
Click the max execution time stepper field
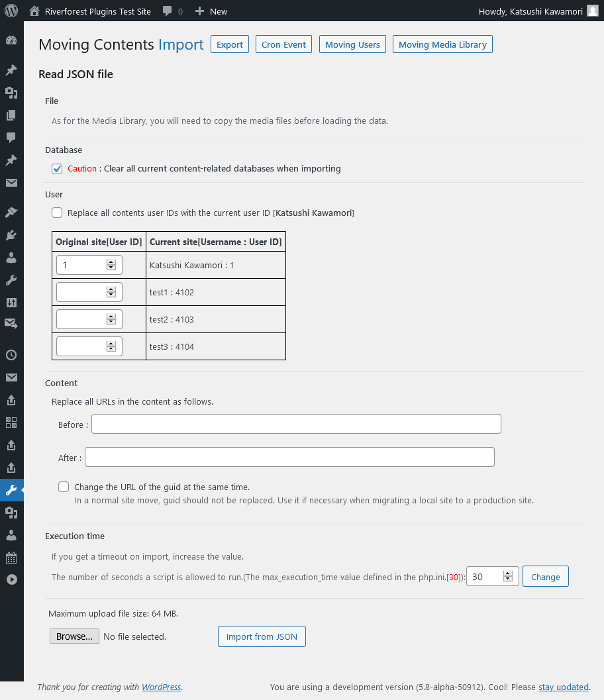(x=486, y=577)
